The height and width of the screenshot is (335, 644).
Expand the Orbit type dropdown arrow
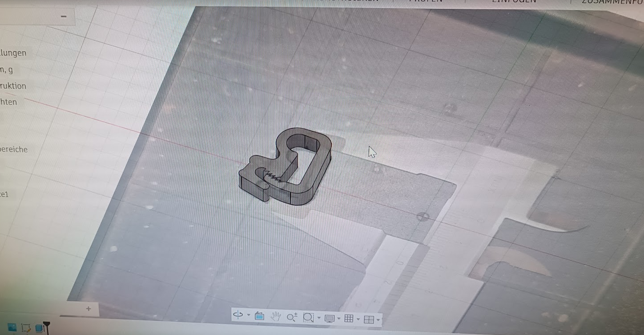(248, 315)
